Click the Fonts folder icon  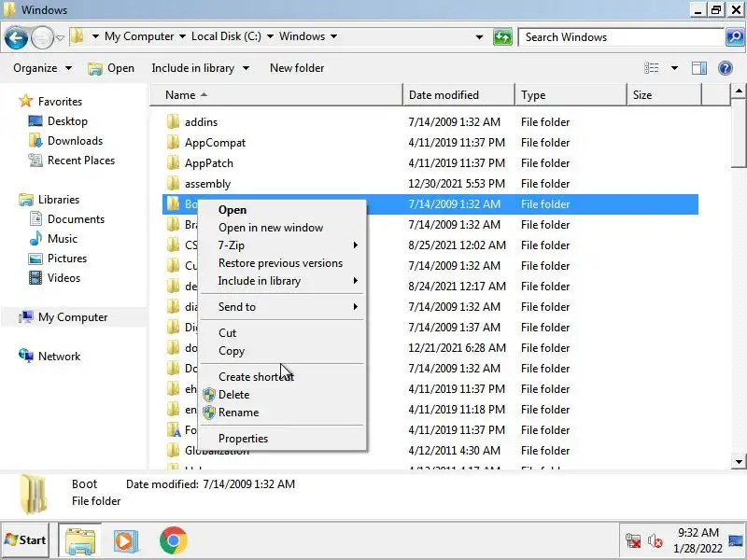pos(174,430)
